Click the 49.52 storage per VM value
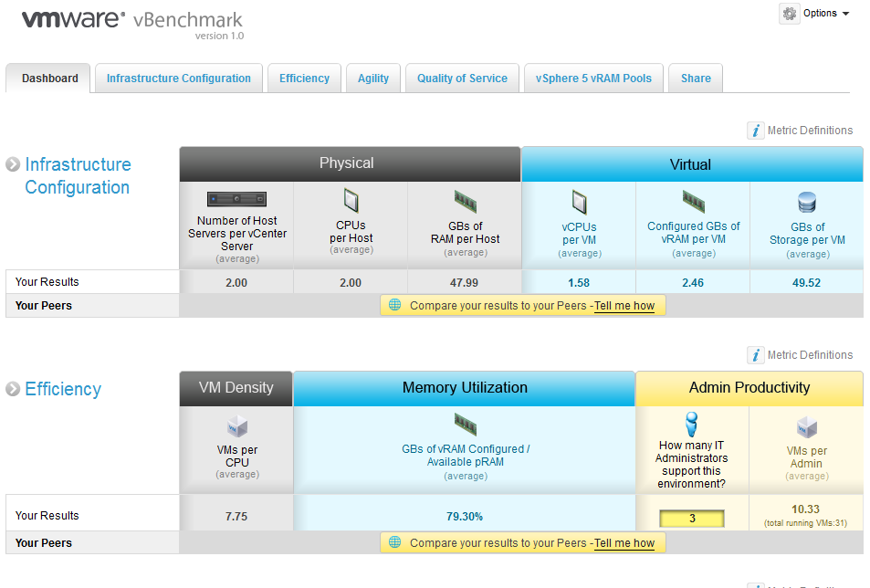 tap(806, 283)
